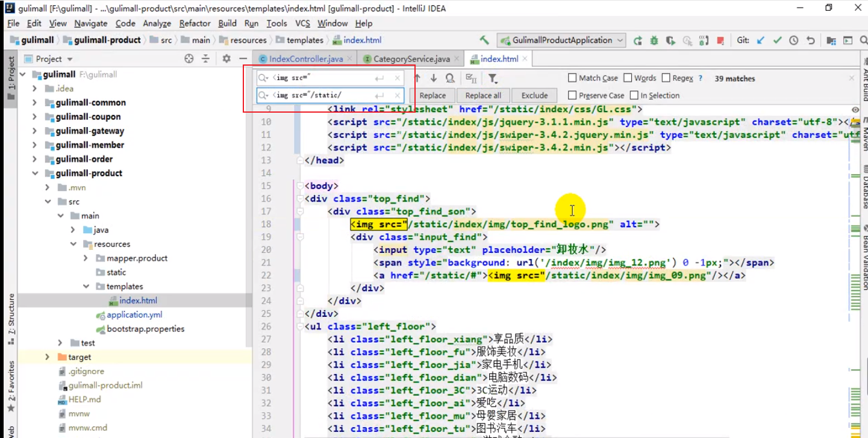Image resolution: width=868 pixels, height=438 pixels.
Task: Click the run anything terminal icon
Action: (x=848, y=40)
